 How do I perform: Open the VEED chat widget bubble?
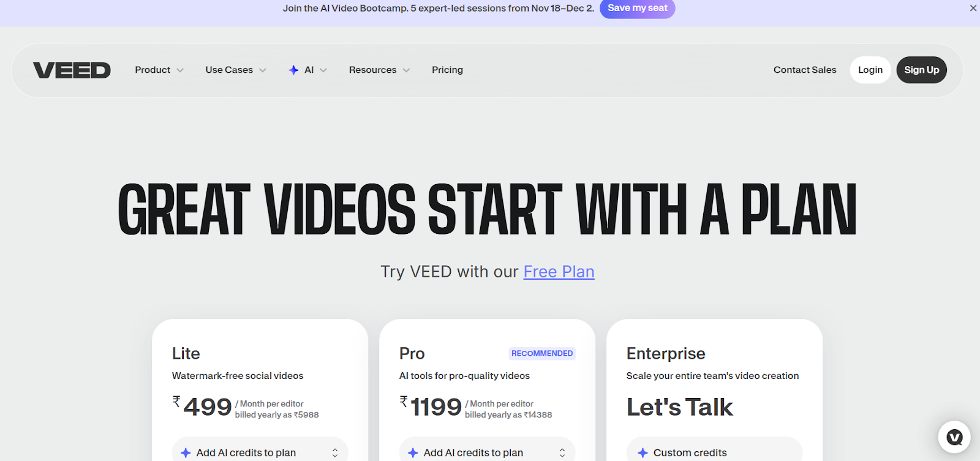pos(954,437)
